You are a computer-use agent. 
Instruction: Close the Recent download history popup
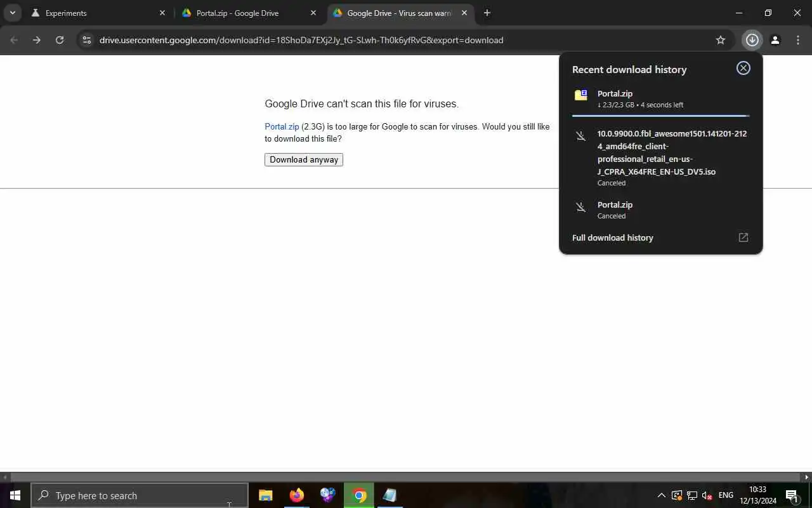click(743, 68)
